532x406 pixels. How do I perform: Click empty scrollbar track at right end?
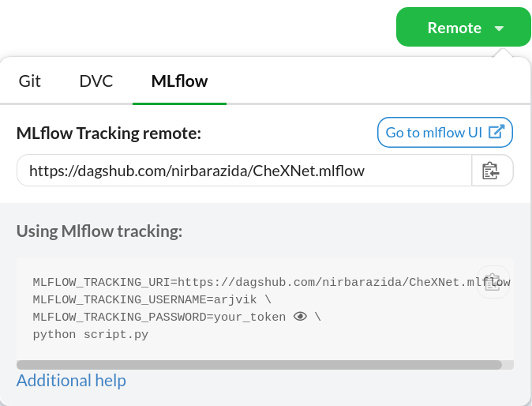click(x=508, y=365)
